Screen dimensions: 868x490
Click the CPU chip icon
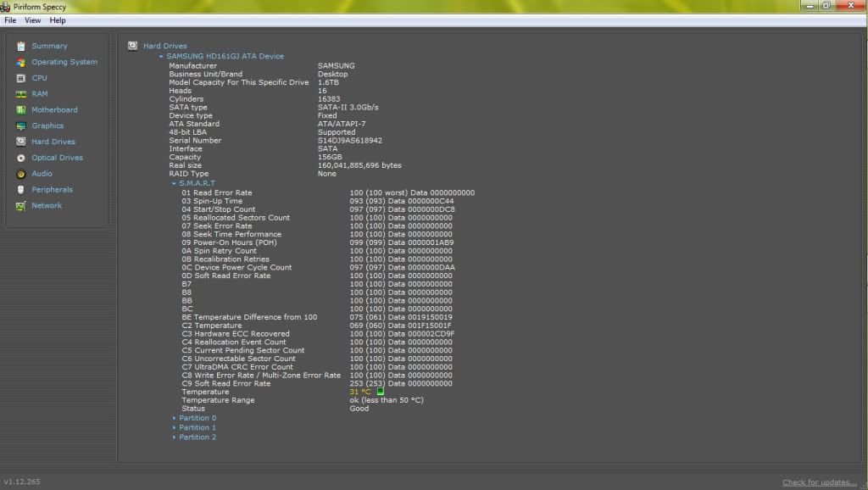(x=21, y=79)
